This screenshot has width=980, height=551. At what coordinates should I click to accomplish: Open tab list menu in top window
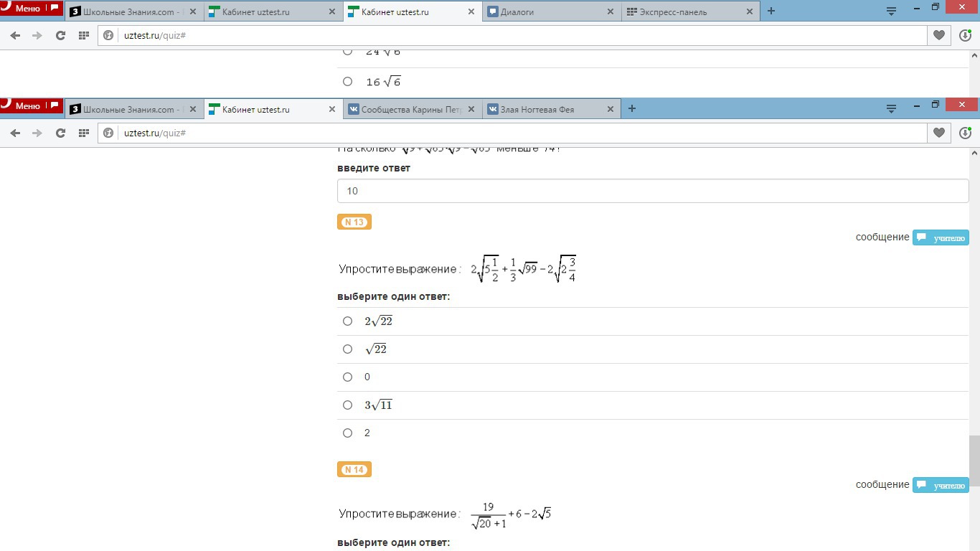[x=891, y=11]
